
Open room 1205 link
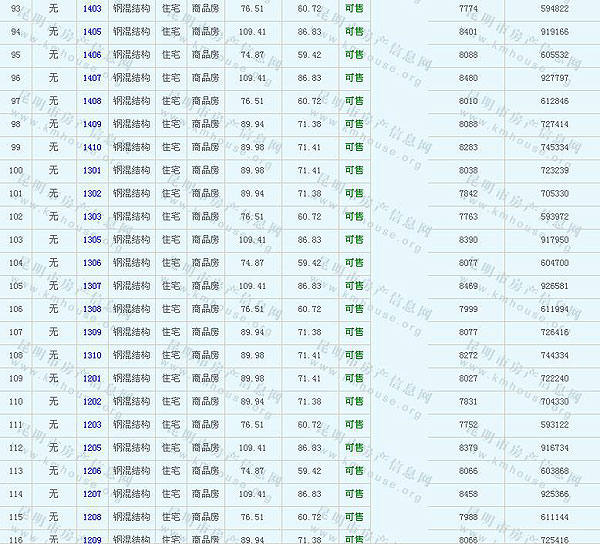(x=92, y=448)
